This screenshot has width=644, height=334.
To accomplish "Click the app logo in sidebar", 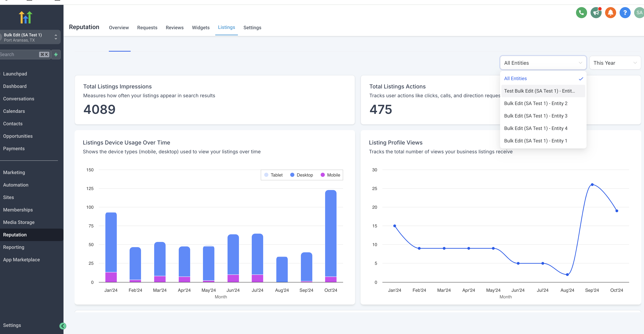I will [x=25, y=17].
